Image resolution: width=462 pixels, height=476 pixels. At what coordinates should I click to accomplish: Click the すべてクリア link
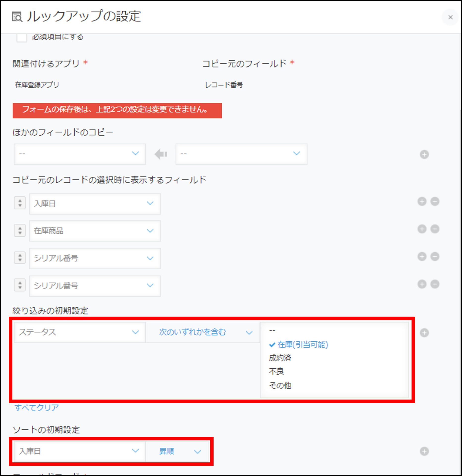[37, 407]
